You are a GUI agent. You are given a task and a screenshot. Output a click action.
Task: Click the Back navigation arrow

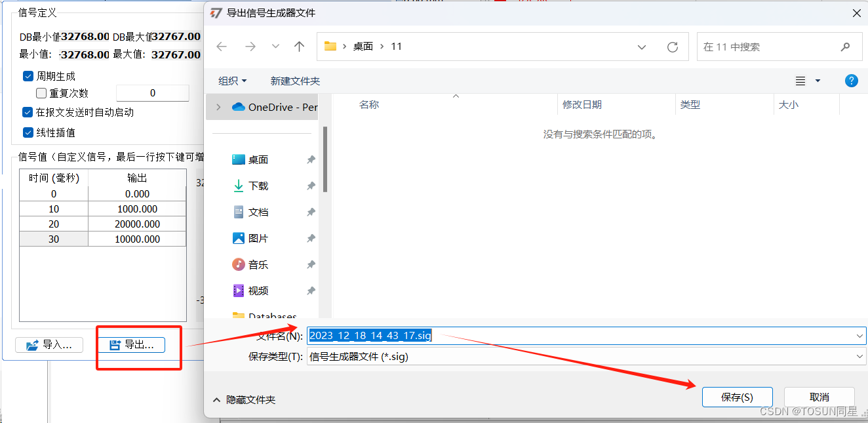(222, 47)
